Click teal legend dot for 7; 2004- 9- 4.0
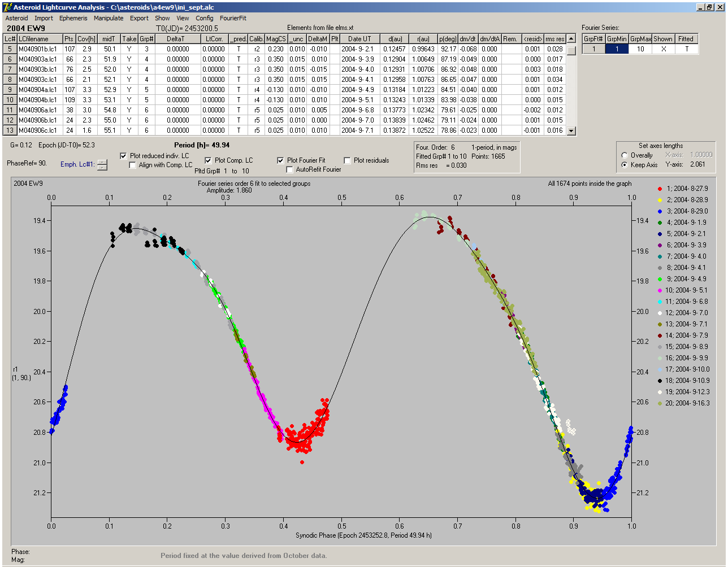 pos(660,256)
